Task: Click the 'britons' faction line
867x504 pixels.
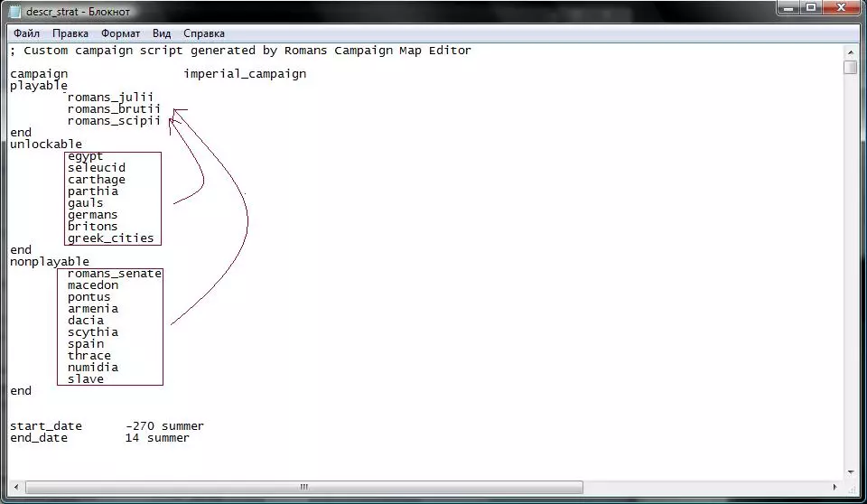Action: tap(93, 227)
